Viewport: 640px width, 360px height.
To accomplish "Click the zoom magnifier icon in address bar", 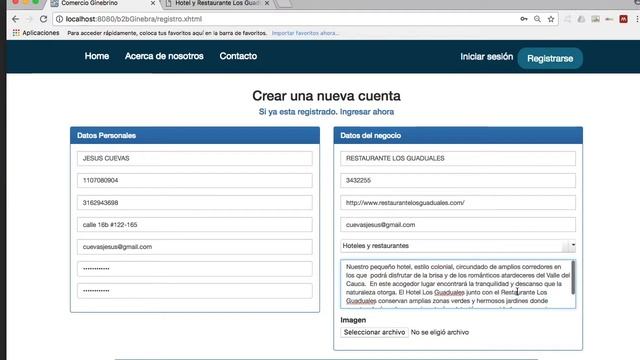I will point(538,19).
